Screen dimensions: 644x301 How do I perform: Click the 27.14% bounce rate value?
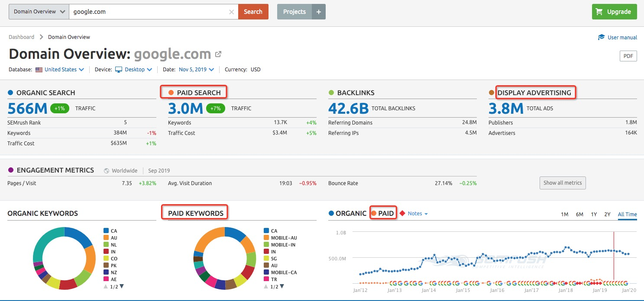(x=443, y=183)
